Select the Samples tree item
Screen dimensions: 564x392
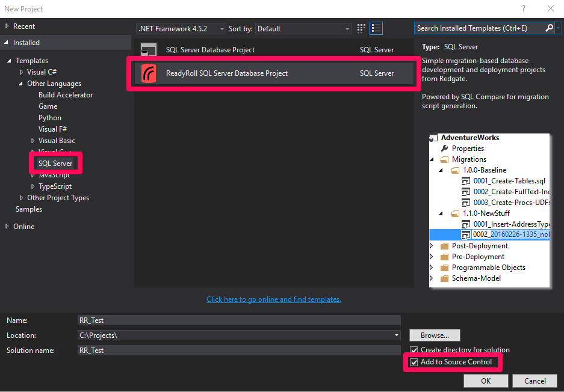click(29, 209)
